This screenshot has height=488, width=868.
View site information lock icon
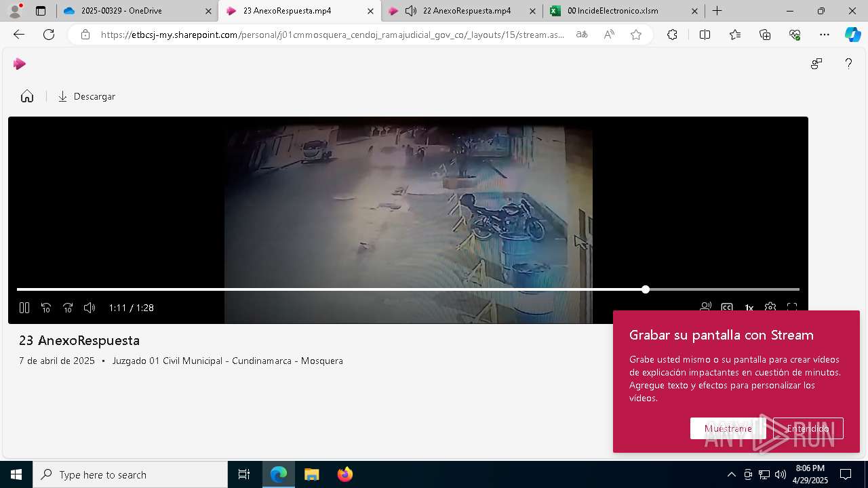coord(85,35)
